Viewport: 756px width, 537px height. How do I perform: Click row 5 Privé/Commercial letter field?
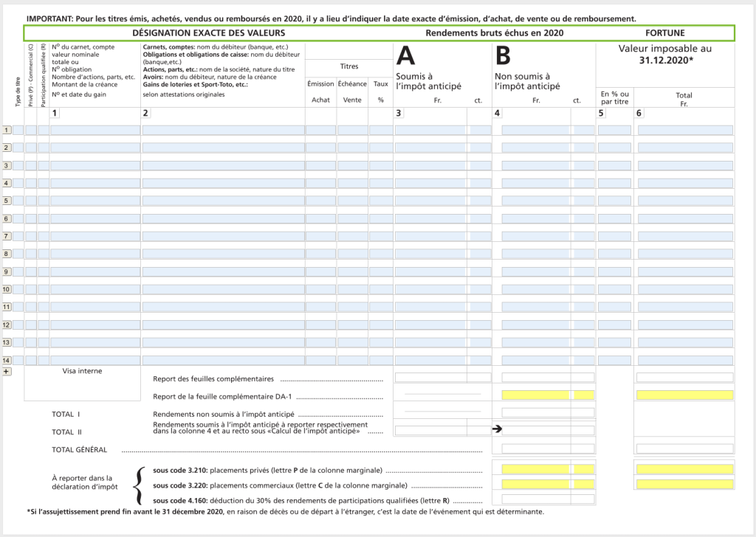click(x=31, y=201)
